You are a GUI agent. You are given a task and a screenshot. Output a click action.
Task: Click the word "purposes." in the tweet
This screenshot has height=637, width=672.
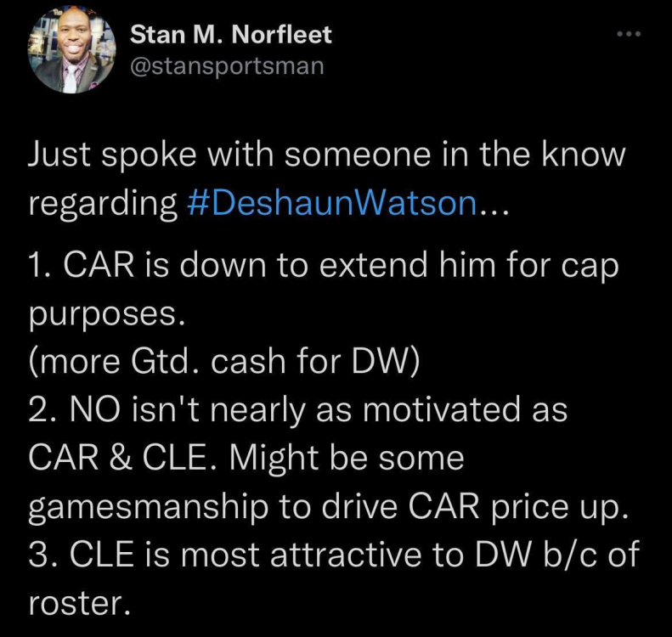pyautogui.click(x=107, y=315)
